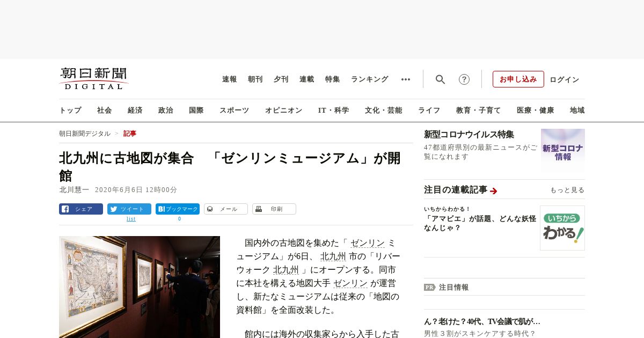Image resolution: width=644 pixels, height=338 pixels.
Task: Print the article with 印刷 button
Action: click(274, 209)
